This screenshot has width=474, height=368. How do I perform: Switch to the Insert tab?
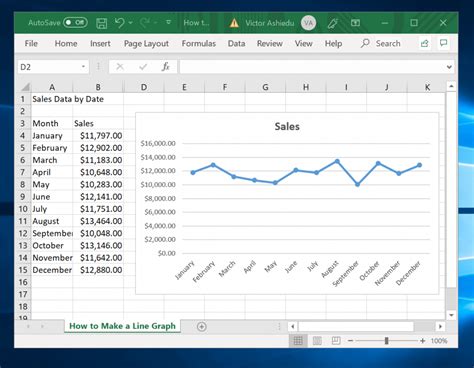[x=100, y=43]
